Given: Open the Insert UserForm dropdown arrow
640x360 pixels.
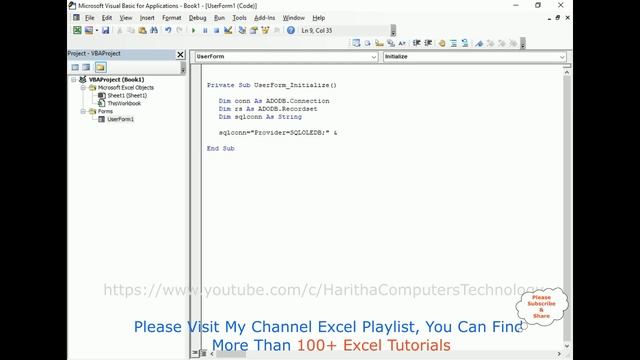Looking at the screenshot, I should pos(96,30).
